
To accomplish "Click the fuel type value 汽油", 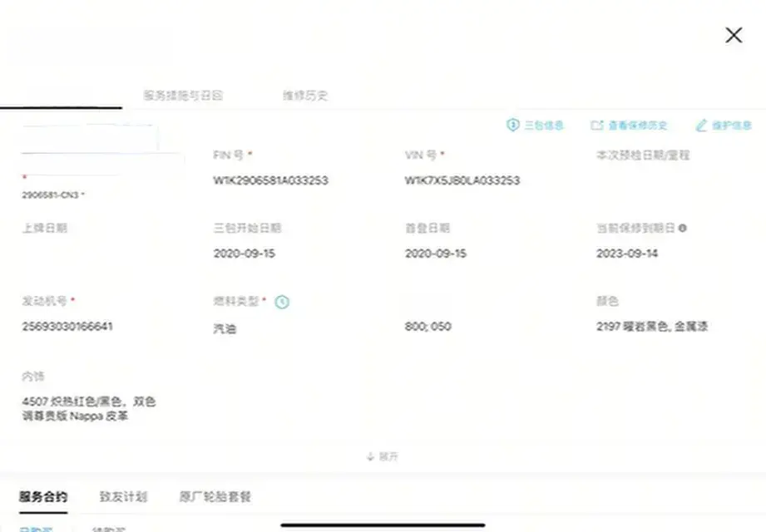I will [x=225, y=329].
